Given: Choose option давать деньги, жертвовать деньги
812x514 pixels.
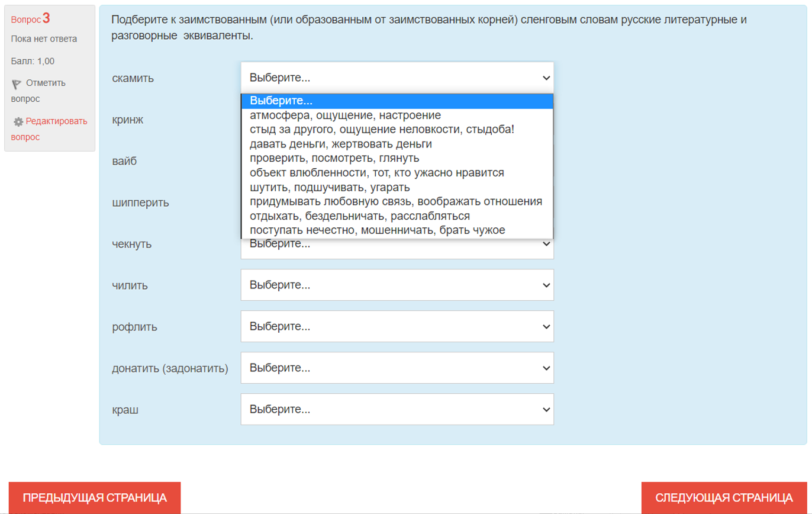Looking at the screenshot, I should coord(397,144).
